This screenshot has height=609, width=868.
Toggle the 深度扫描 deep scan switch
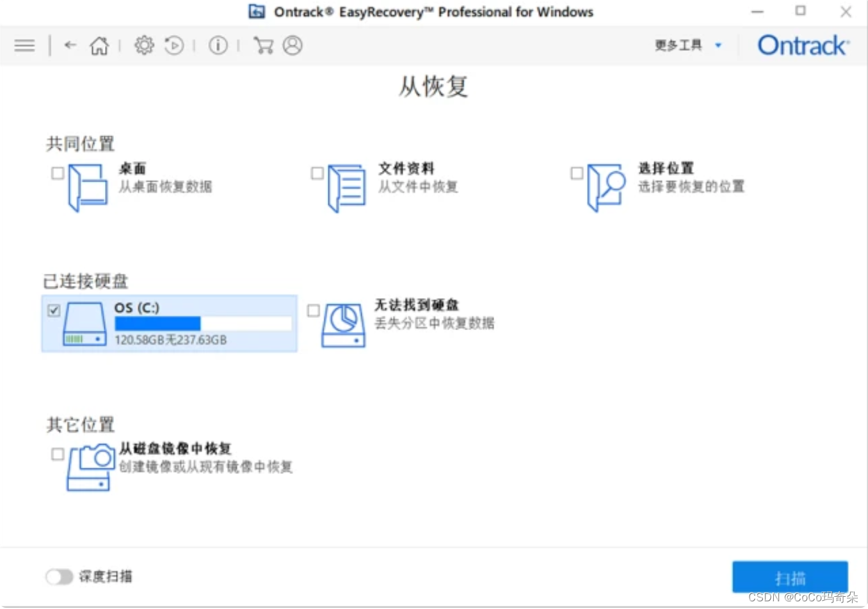click(59, 577)
